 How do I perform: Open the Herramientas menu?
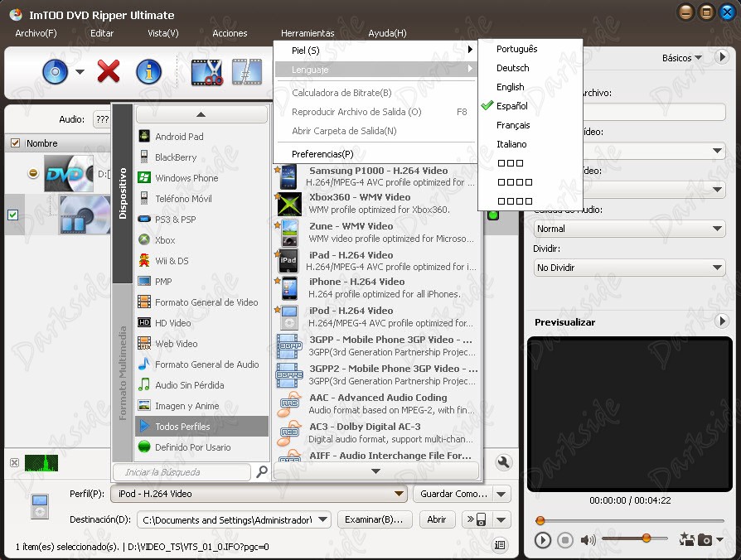(x=308, y=33)
